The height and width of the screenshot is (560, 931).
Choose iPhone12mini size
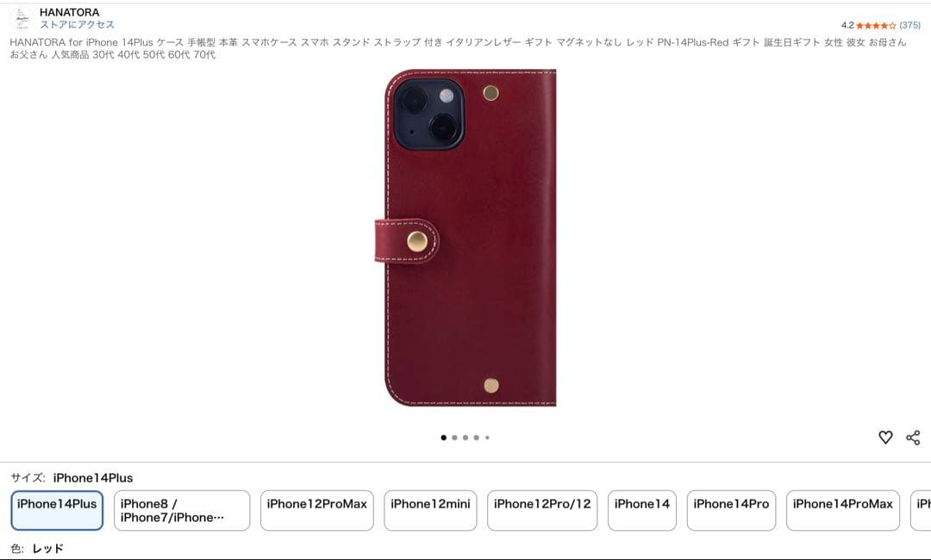pos(430,510)
